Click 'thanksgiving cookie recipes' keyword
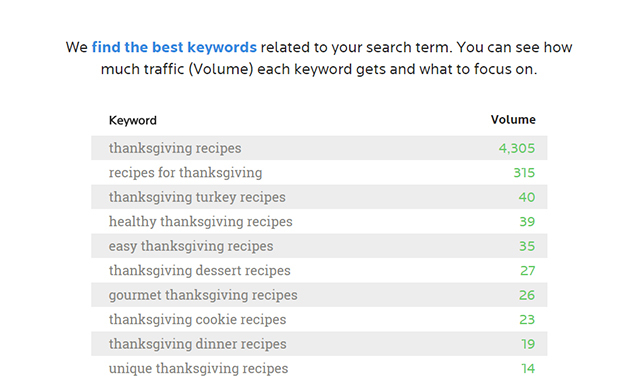The height and width of the screenshot is (387, 640). point(198,320)
